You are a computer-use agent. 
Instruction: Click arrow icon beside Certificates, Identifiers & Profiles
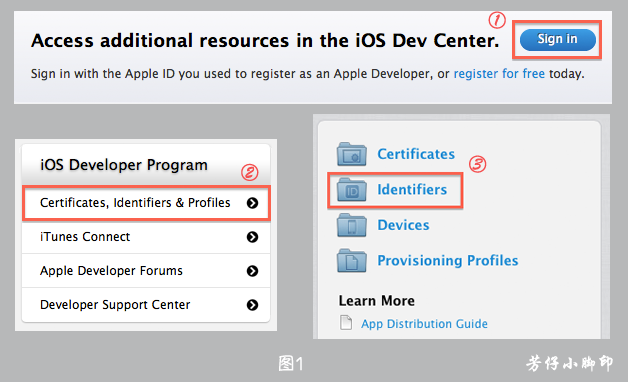(252, 203)
